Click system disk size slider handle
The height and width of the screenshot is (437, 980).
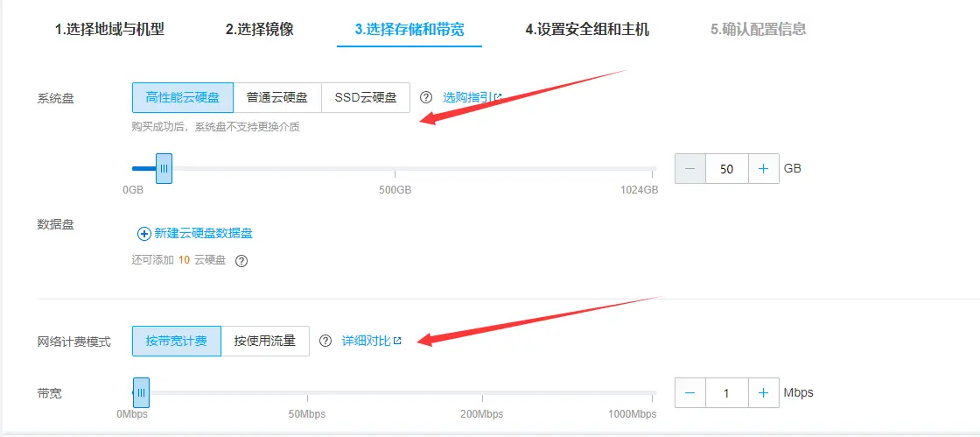[x=164, y=168]
